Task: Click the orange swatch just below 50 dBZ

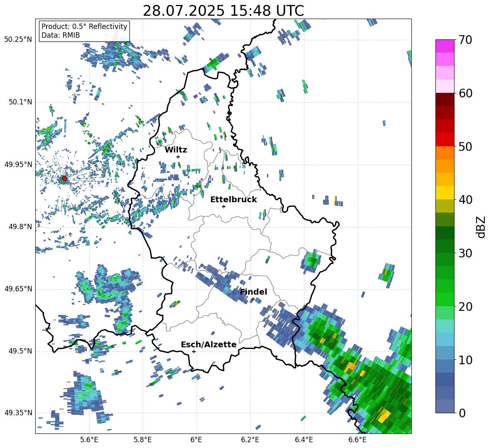Action: (x=445, y=153)
